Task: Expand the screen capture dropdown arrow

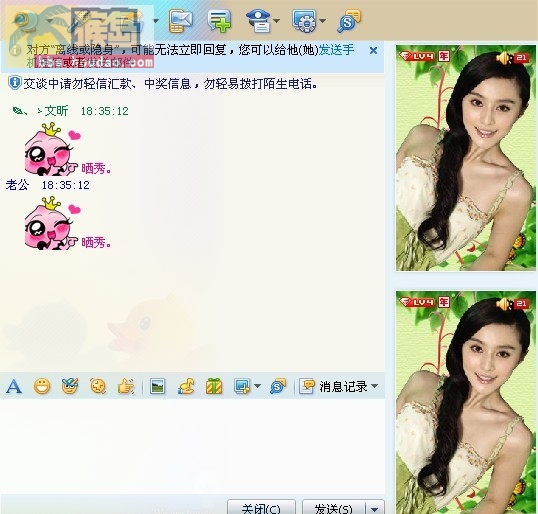Action: pos(257,386)
